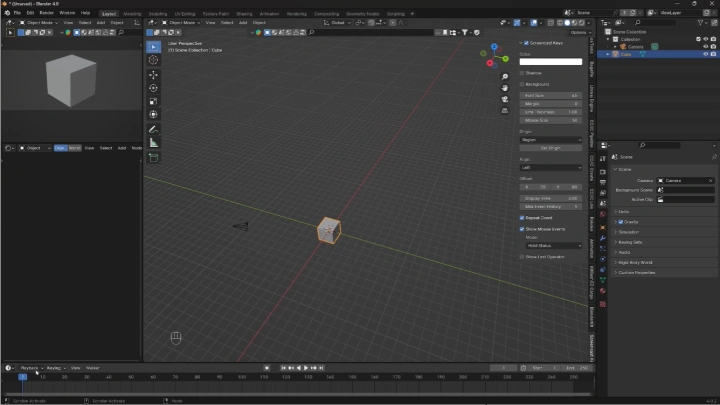
Task: Open the Particles properties tab icon
Action: tap(602, 248)
